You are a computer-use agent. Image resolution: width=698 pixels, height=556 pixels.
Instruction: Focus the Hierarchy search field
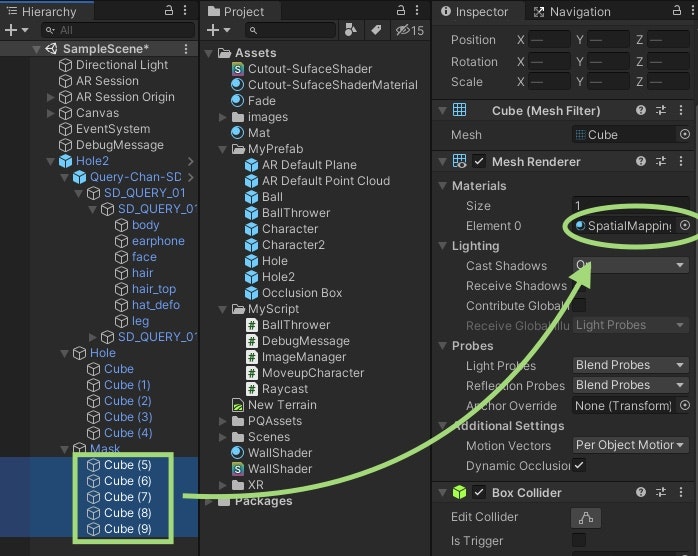[118, 30]
